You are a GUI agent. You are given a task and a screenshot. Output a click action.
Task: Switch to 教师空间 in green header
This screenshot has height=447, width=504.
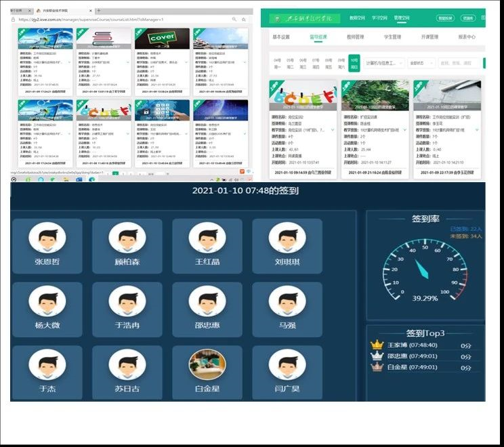pyautogui.click(x=357, y=18)
